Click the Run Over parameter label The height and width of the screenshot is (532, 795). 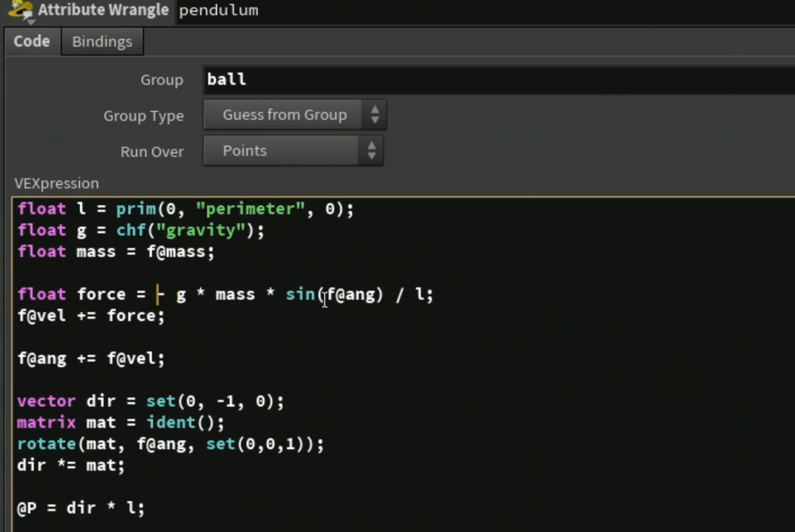152,152
